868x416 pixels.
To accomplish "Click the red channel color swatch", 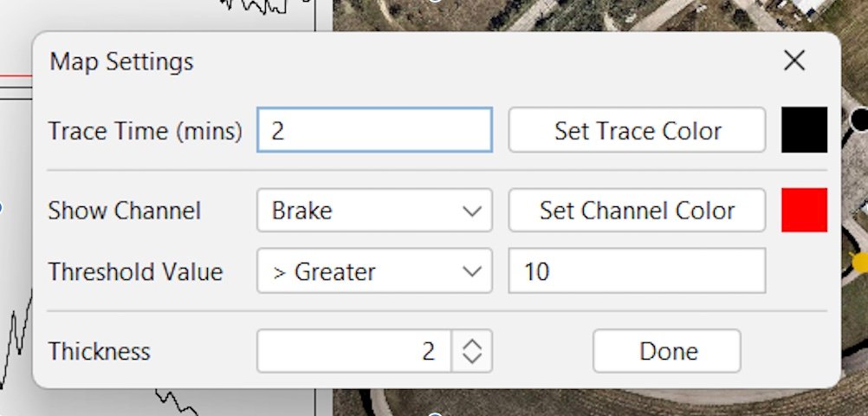I will (804, 211).
